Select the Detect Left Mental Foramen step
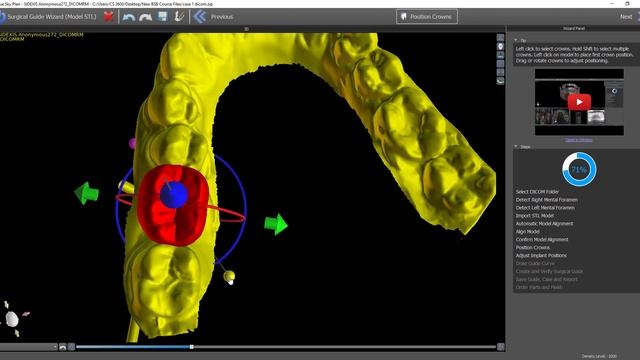The image size is (640, 360). [x=545, y=208]
